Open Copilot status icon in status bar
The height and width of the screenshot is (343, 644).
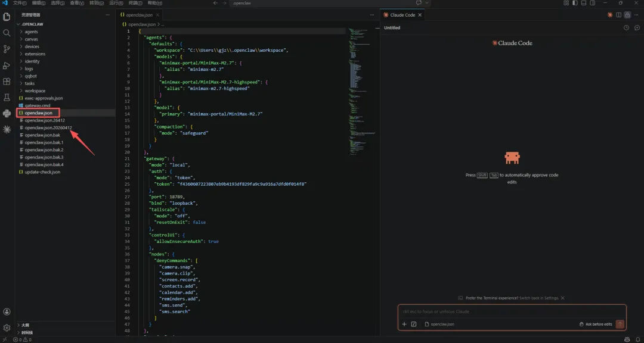pos(627,339)
